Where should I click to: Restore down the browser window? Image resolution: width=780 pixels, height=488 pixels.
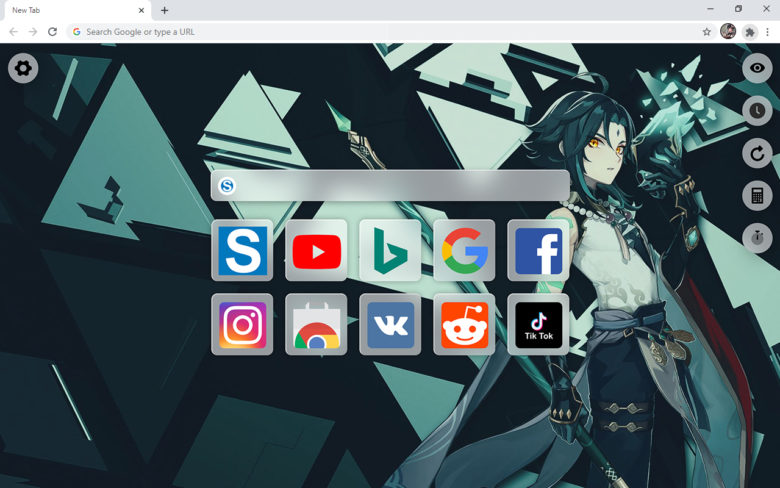(x=738, y=8)
